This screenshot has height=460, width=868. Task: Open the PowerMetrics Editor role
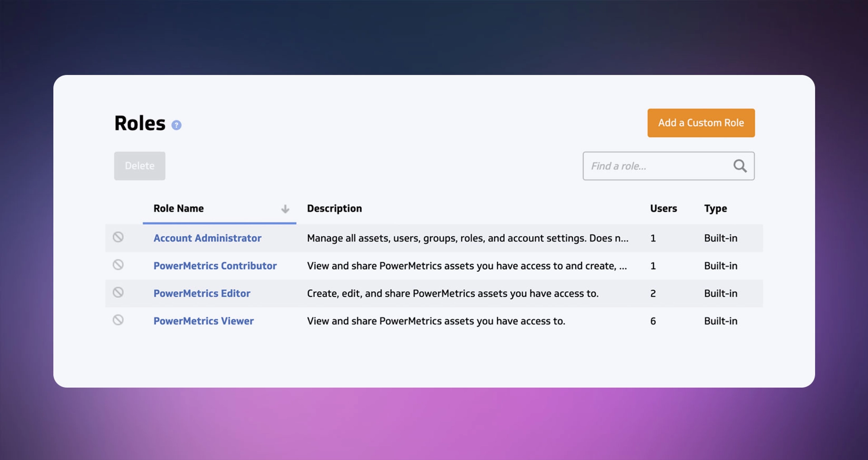(x=202, y=294)
